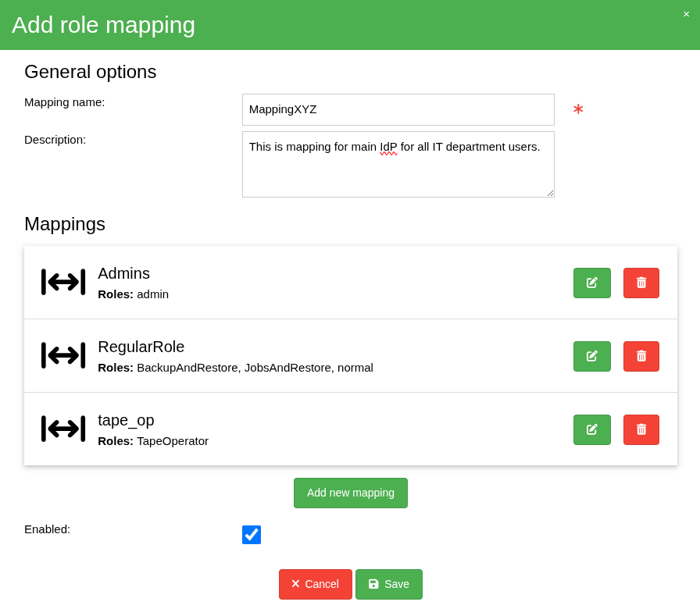Select the RegularRole mapping row title
Image resolution: width=700 pixels, height=616 pixels.
point(141,347)
